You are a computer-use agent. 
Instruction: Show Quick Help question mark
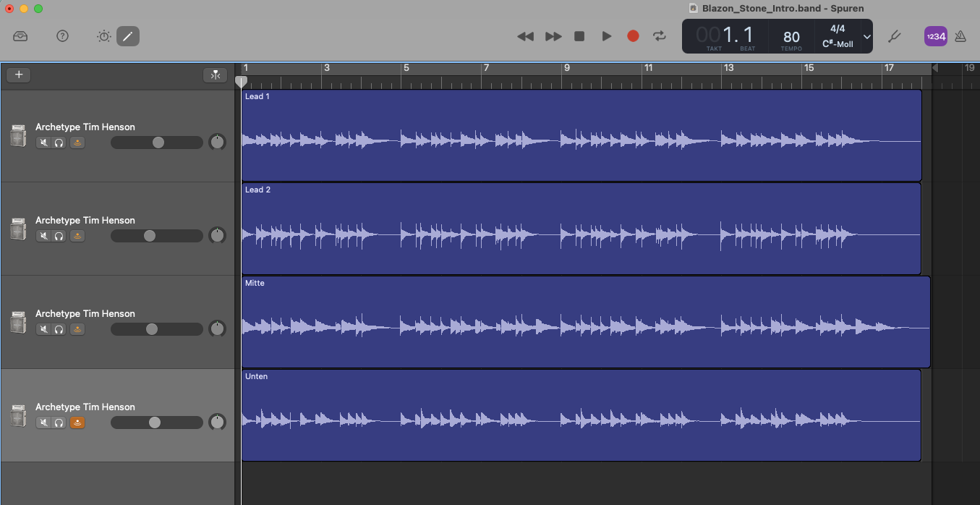coord(62,36)
